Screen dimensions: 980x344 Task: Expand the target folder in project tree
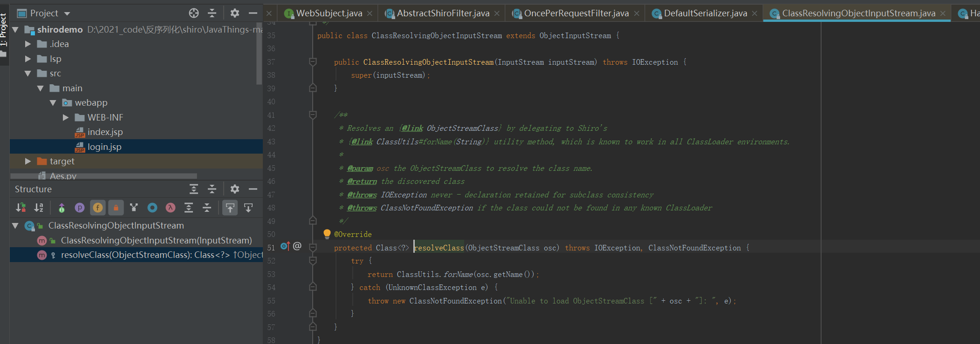tap(28, 162)
